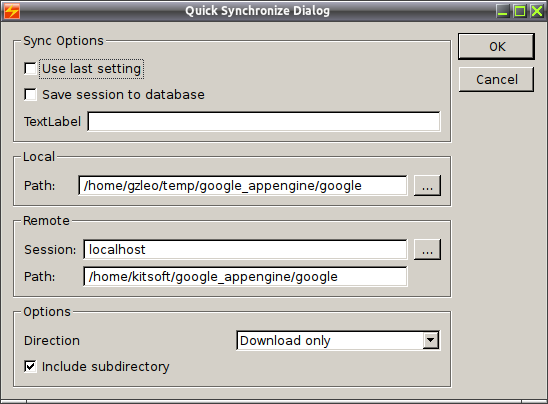Click into the Local Path field
The image size is (548, 404).
coord(243,186)
